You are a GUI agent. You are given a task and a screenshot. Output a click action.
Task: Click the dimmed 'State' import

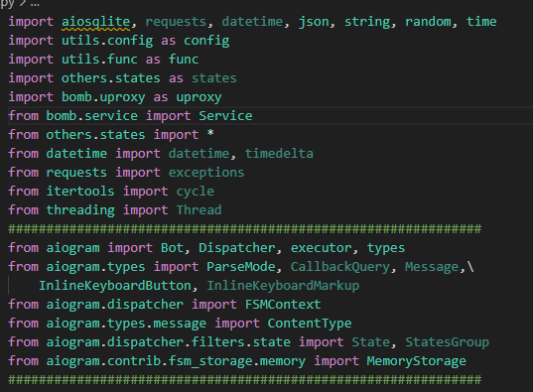click(x=371, y=342)
